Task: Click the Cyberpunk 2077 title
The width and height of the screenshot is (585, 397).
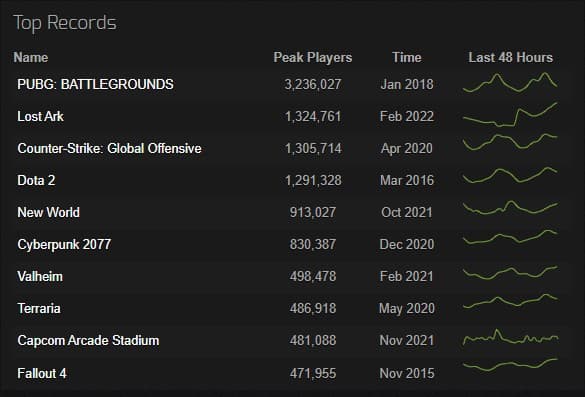Action: tap(64, 244)
